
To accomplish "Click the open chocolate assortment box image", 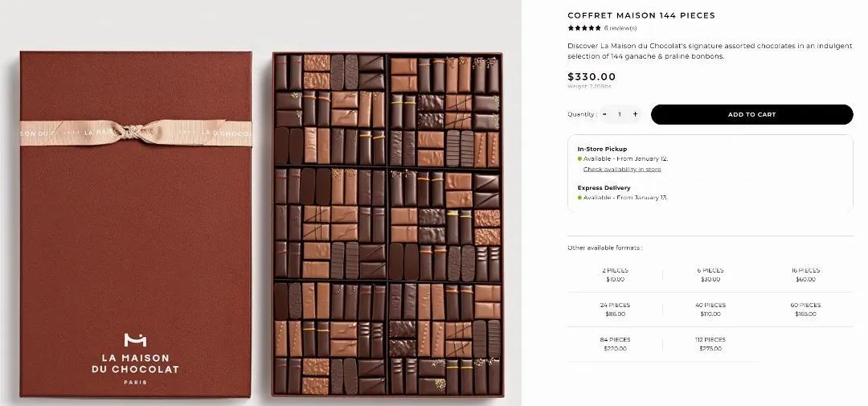I will tap(387, 224).
